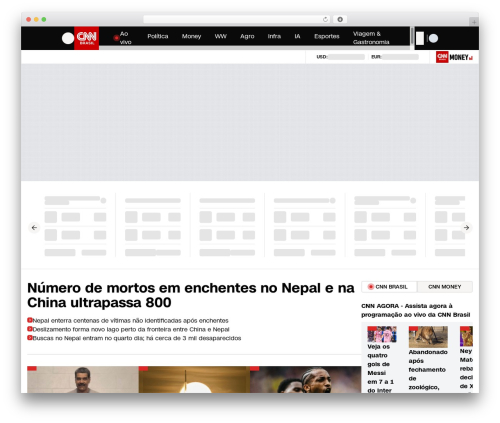
Task: Click the USD exchange rate ticker
Action: 340,57
